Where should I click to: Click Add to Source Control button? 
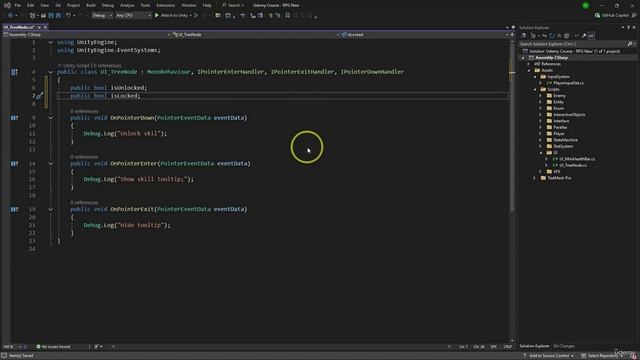[549, 356]
